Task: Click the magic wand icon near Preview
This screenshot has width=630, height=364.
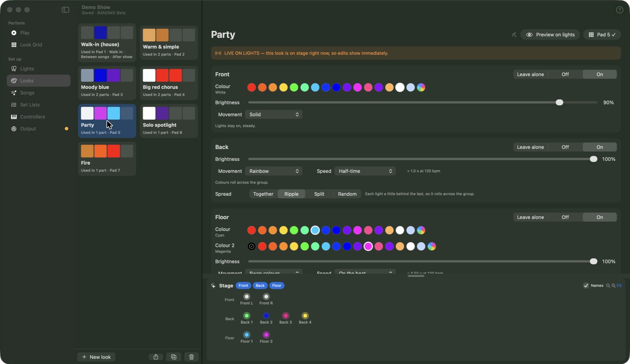Action: [514, 35]
